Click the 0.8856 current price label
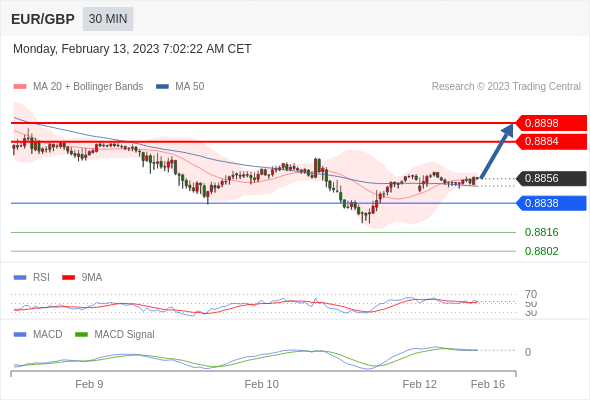 pos(551,178)
